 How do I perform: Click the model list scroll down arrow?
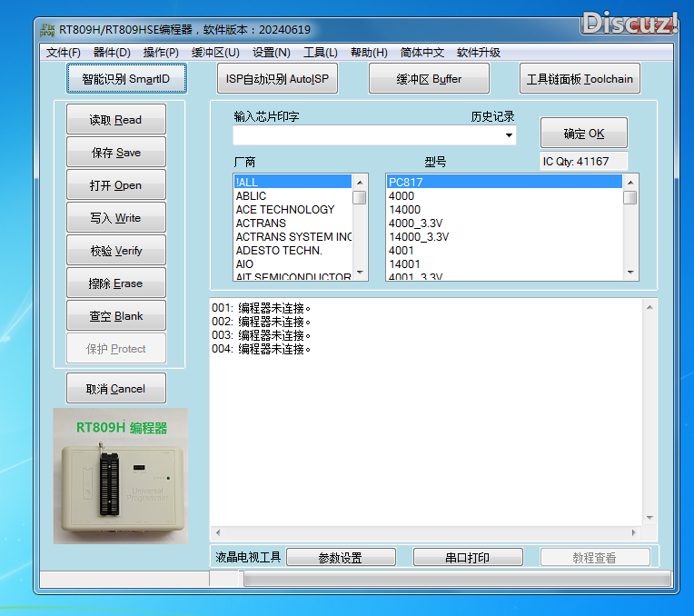coord(630,273)
